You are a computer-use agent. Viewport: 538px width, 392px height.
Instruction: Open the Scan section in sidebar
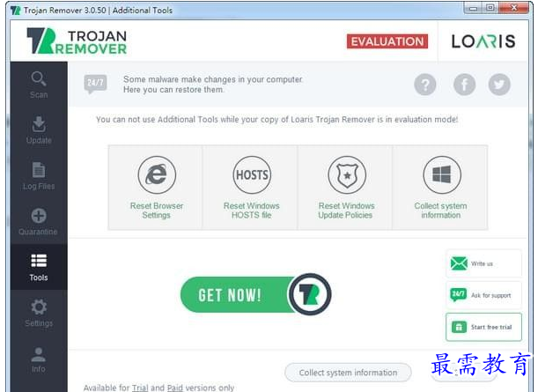pos(39,85)
